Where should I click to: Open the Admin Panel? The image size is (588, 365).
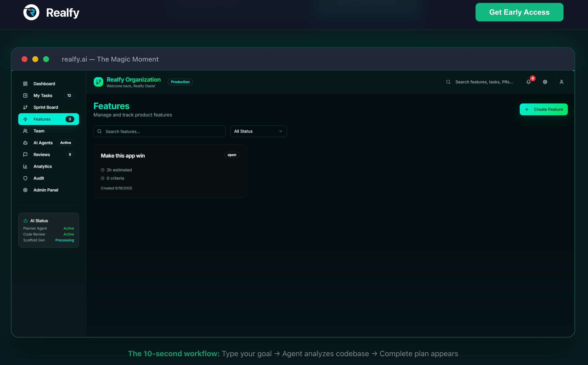[x=46, y=190]
